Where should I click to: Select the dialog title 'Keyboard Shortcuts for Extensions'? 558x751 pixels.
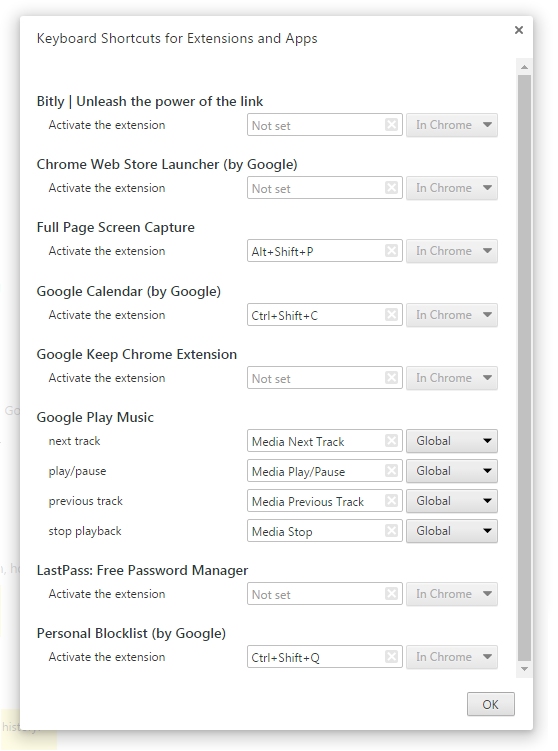point(177,38)
